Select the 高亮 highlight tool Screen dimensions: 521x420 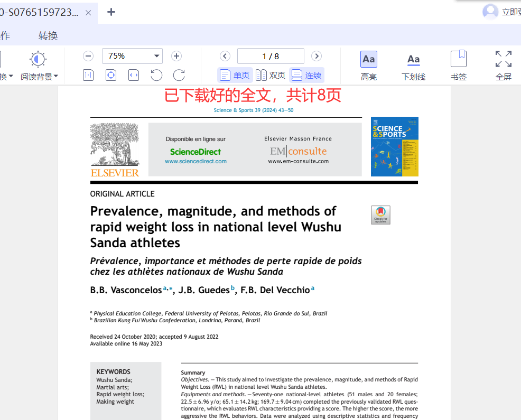coord(369,66)
